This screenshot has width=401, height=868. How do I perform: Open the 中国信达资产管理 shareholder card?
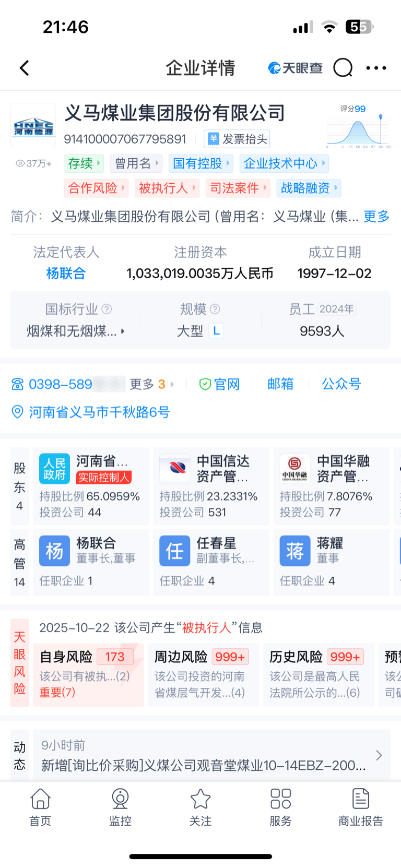211,486
